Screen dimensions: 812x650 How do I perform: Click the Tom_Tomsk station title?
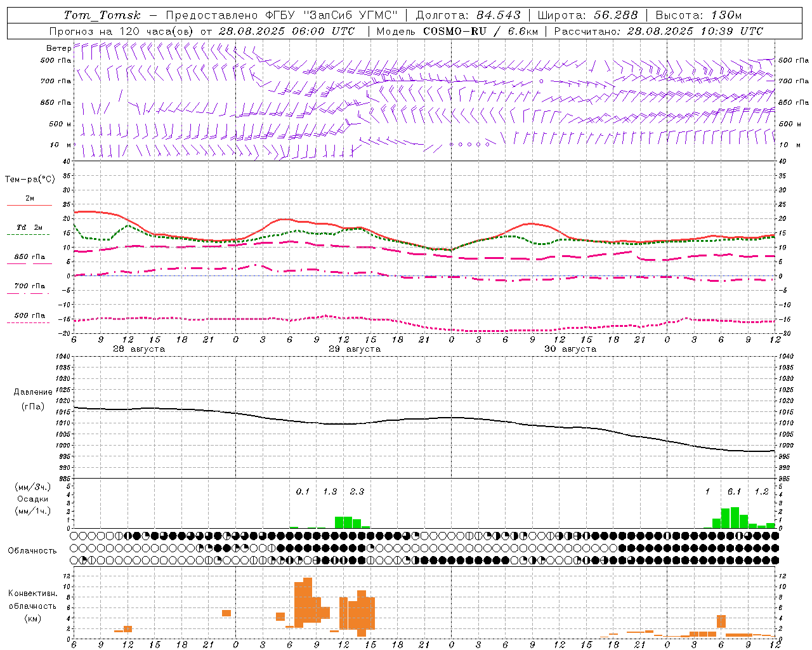102,15
